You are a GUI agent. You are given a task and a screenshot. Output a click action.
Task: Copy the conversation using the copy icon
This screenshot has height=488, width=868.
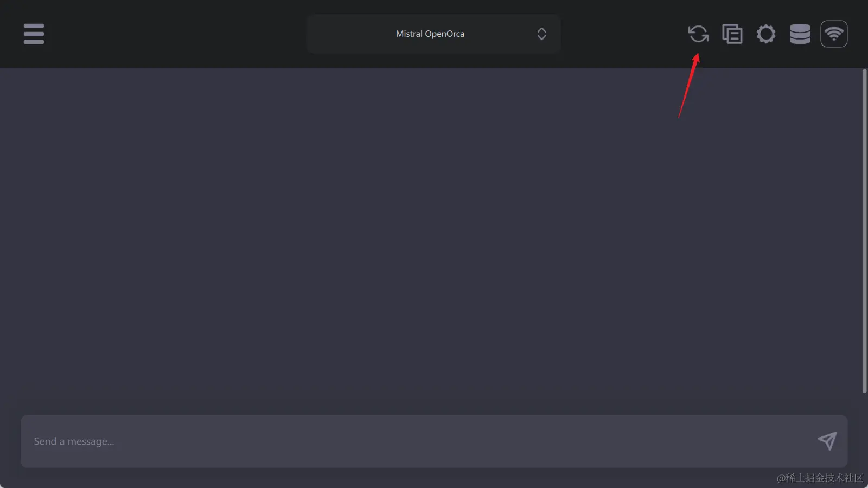732,34
